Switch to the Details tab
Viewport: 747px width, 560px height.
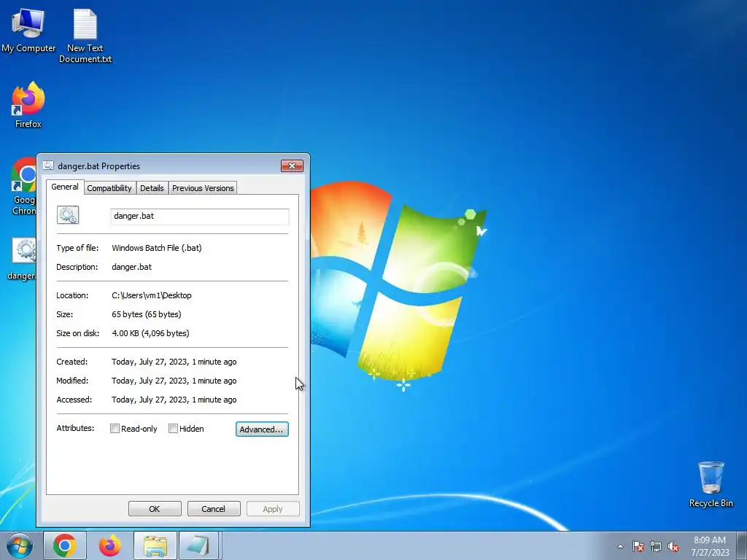click(152, 188)
